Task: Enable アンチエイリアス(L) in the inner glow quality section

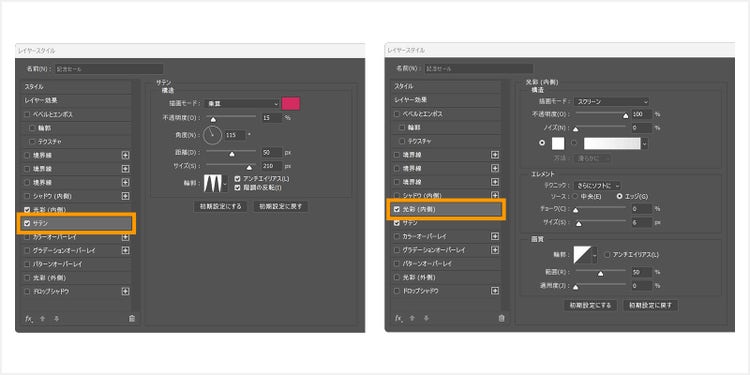Action: [607, 255]
